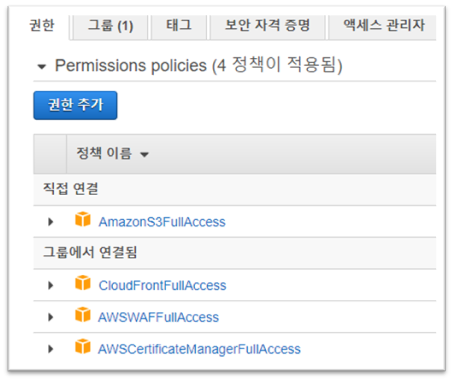Collapse the Permissions policies section
Image resolution: width=453 pixels, height=381 pixels.
(42, 67)
